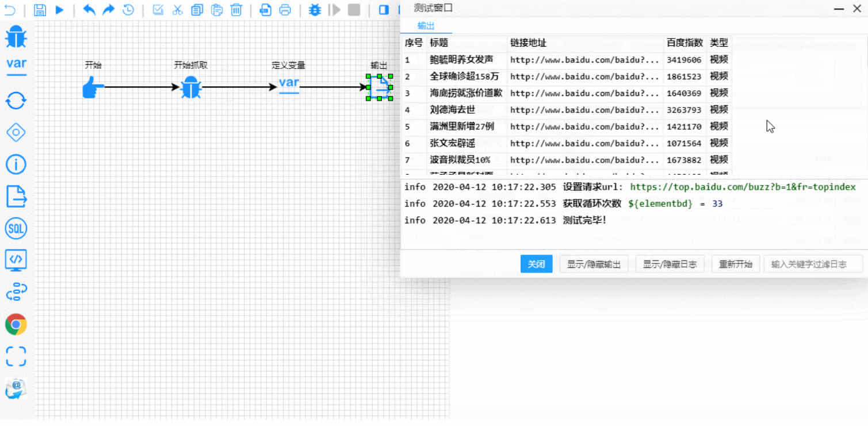Select the title cell 张文宏辟谣
Viewport: 868px width, 426px height.
pyautogui.click(x=453, y=143)
